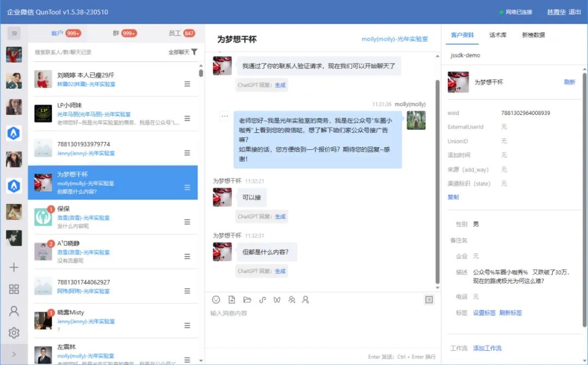
Task: Click 生成 under the 可以接 message
Action: point(280,216)
